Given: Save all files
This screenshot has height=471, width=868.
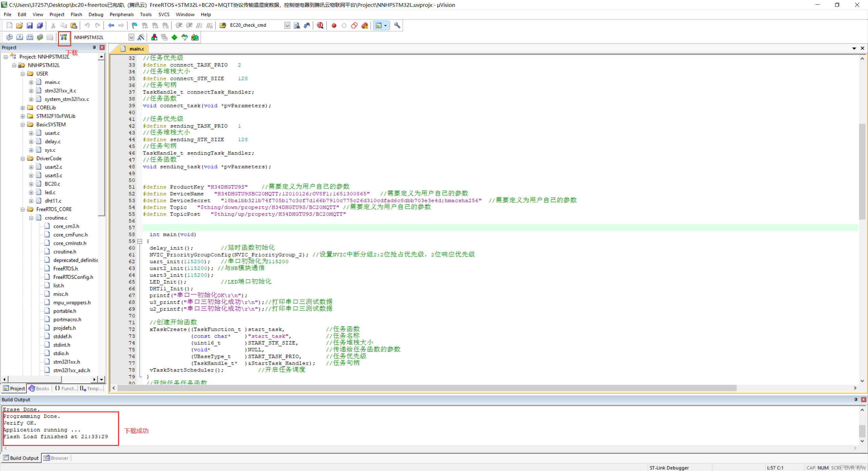Looking at the screenshot, I should click(40, 25).
